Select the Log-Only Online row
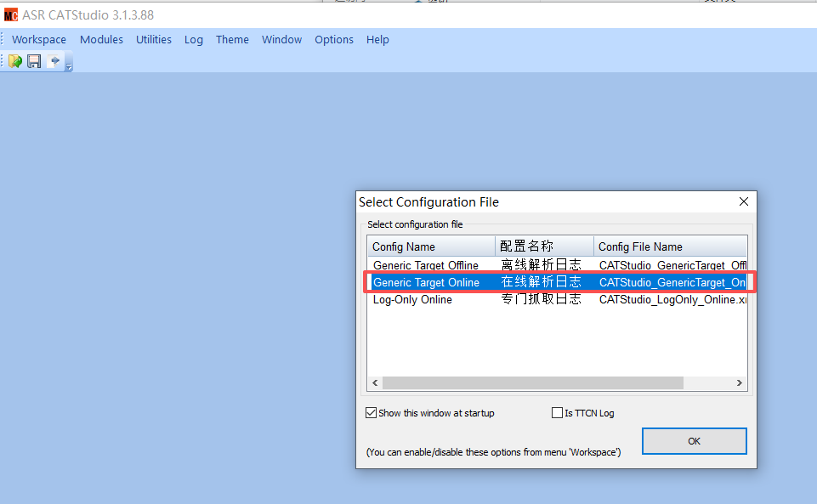 (558, 299)
